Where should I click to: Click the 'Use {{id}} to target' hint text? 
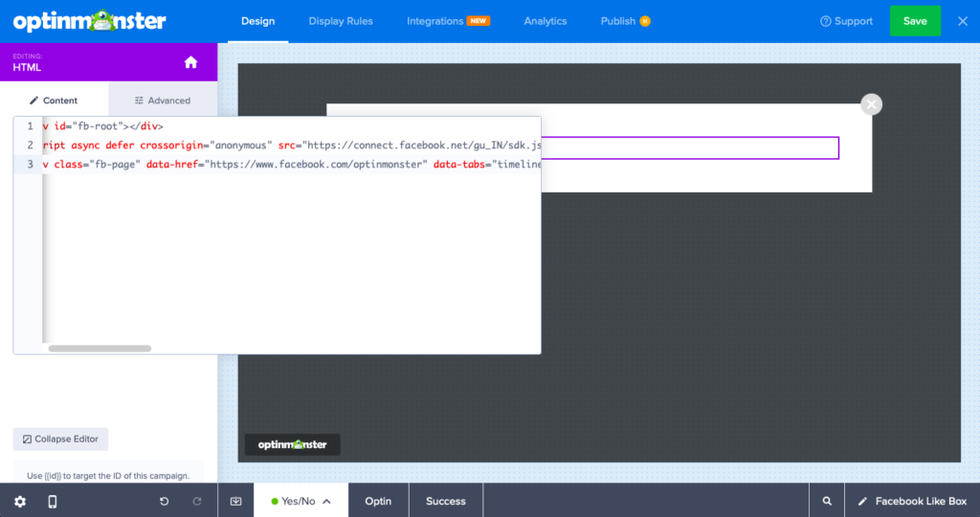(x=108, y=476)
